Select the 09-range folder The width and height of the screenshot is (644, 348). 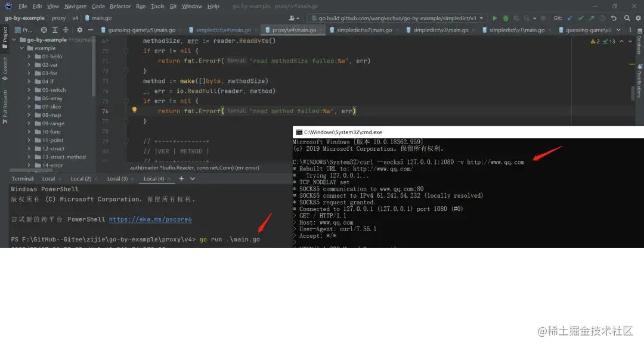pyautogui.click(x=53, y=123)
